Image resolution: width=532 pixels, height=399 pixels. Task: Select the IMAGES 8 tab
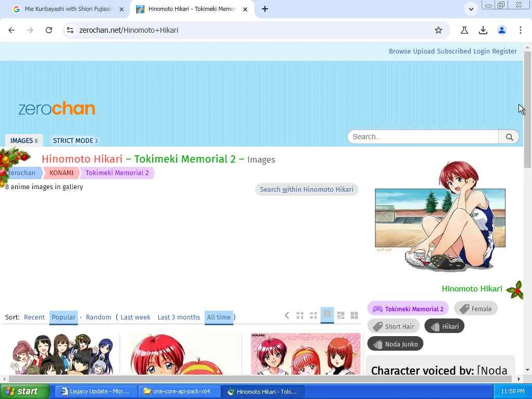[24, 140]
